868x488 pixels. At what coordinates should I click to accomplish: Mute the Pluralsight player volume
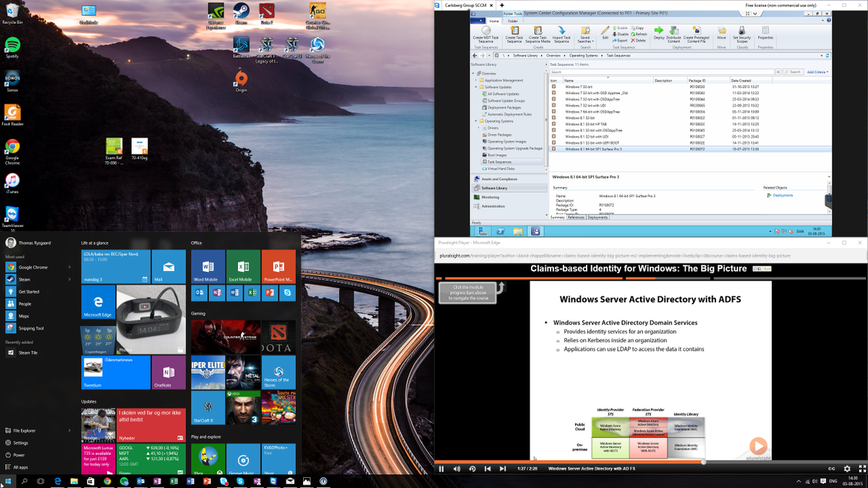point(457,468)
